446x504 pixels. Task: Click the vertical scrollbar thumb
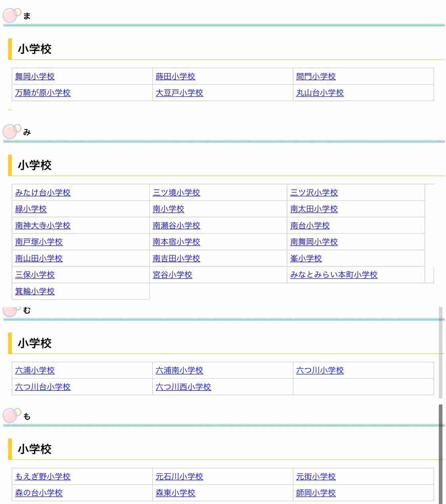click(x=440, y=454)
